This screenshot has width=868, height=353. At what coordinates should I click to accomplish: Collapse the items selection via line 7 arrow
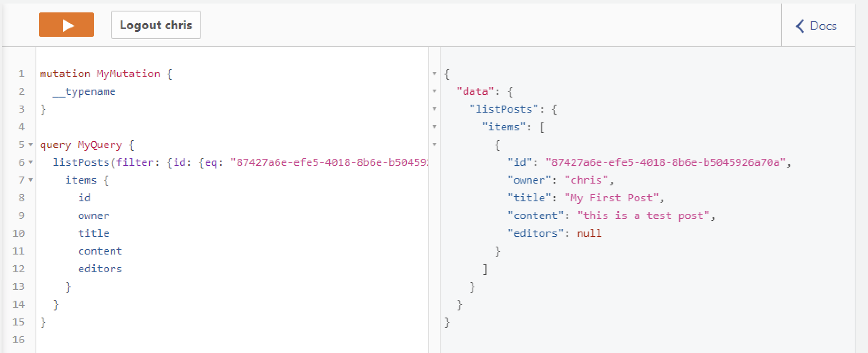click(x=30, y=180)
